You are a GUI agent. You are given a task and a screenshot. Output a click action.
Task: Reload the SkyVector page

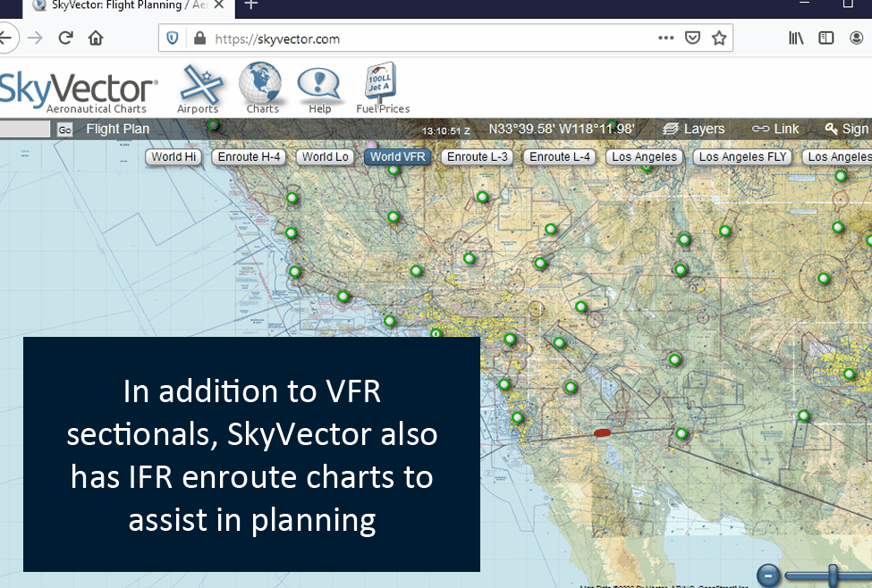tap(65, 38)
